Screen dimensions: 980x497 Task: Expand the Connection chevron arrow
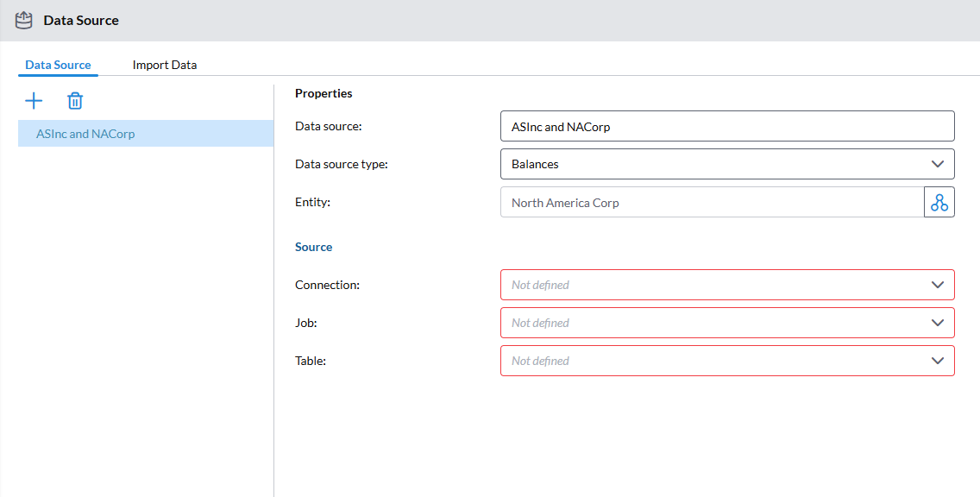click(x=938, y=285)
